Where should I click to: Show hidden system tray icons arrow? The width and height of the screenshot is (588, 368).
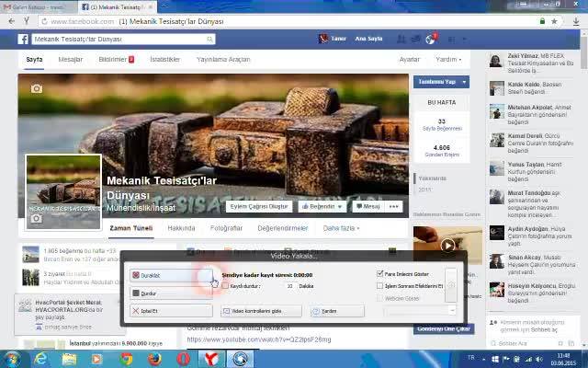click(x=484, y=360)
